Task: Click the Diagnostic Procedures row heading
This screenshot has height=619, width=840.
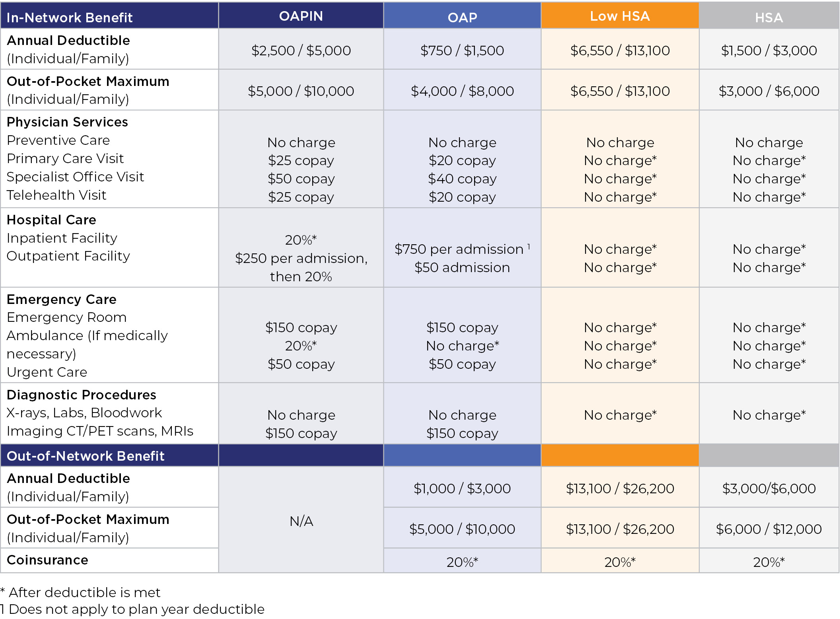Action: click(x=82, y=395)
